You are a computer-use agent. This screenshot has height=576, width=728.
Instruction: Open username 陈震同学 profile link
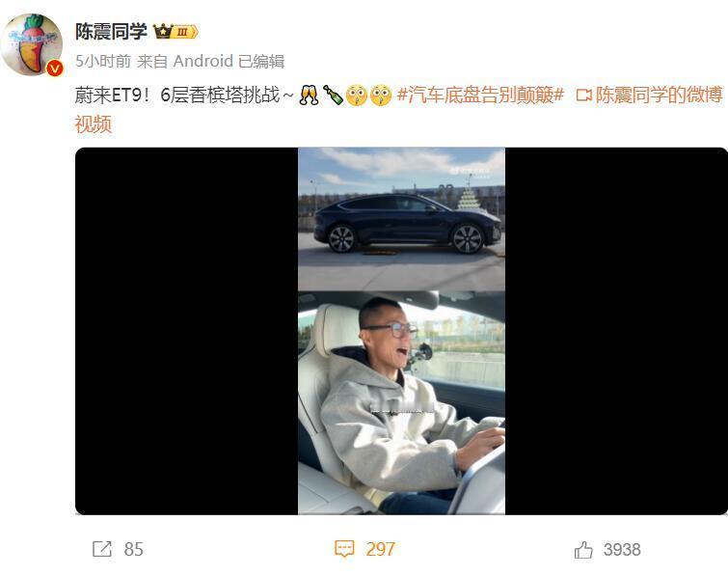(x=112, y=32)
